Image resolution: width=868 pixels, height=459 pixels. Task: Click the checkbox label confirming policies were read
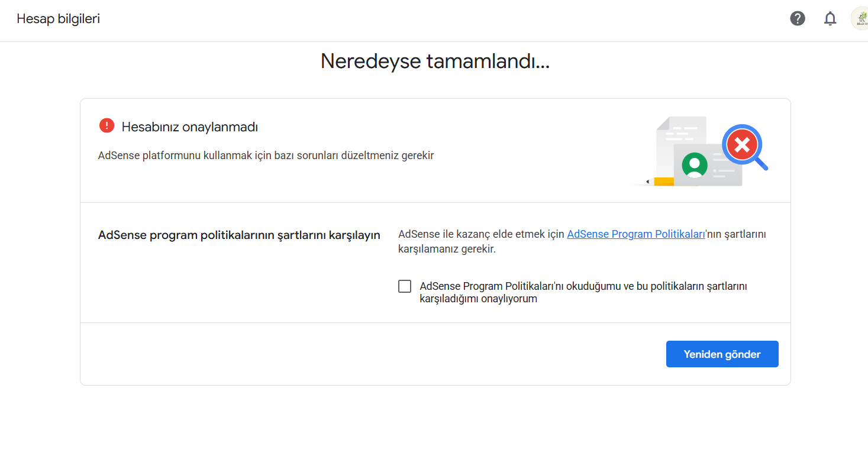click(583, 292)
